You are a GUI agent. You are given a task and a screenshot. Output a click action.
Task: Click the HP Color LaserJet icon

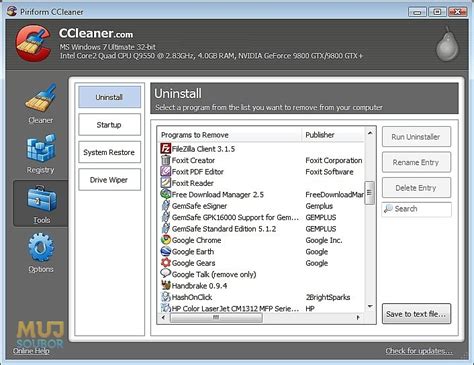[x=166, y=308]
